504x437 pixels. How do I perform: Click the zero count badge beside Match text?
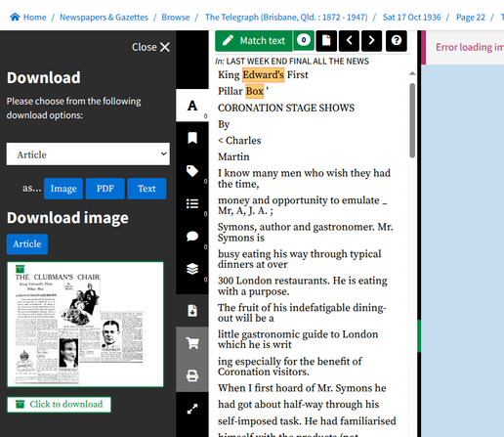tap(304, 40)
